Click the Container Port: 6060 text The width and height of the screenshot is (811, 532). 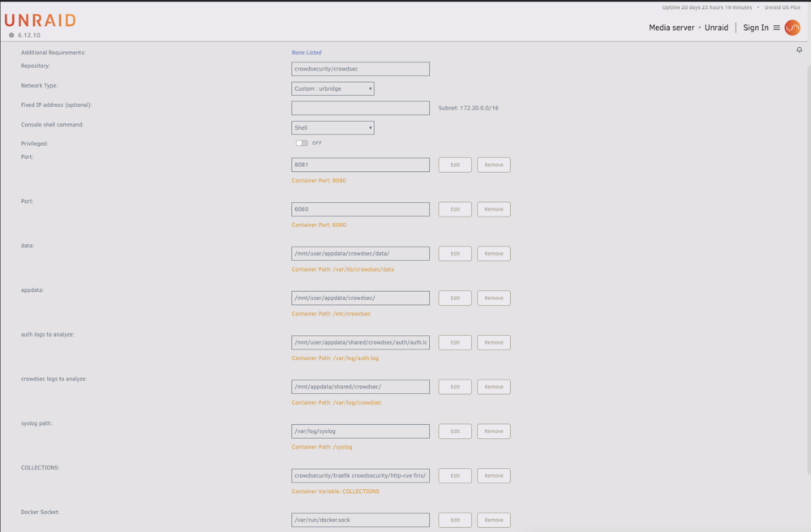click(x=319, y=225)
